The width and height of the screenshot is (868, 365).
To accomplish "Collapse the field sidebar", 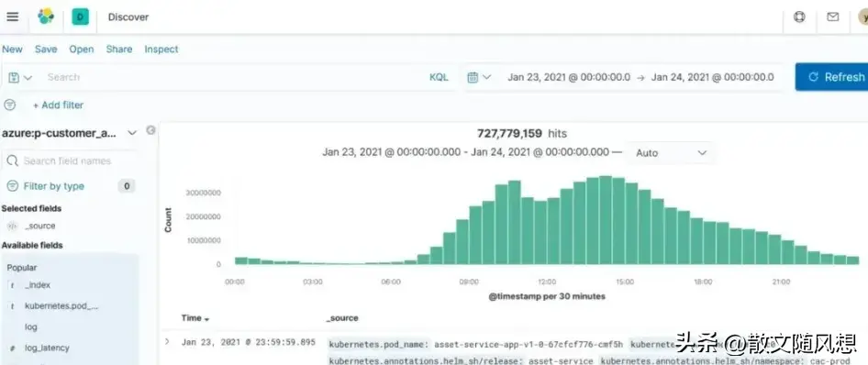I will coord(150,130).
